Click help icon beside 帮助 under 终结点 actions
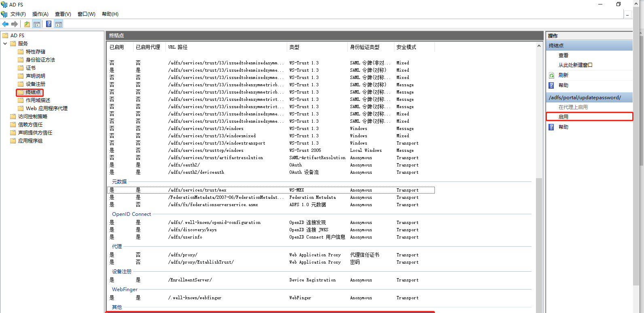The width and height of the screenshot is (644, 313). pyautogui.click(x=551, y=85)
